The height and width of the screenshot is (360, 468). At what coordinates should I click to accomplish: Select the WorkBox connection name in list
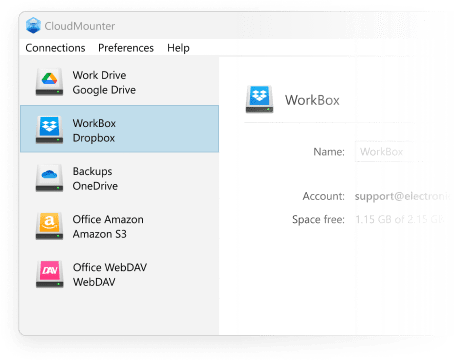coord(94,123)
